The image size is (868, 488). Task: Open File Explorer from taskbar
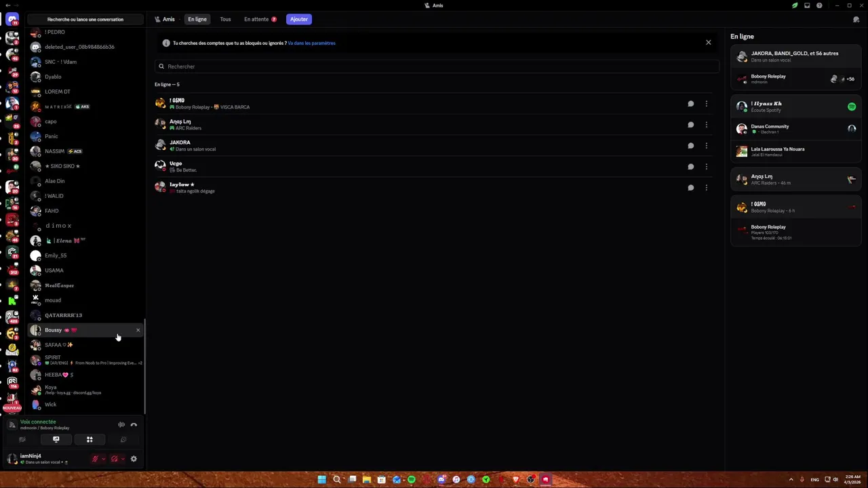367,480
